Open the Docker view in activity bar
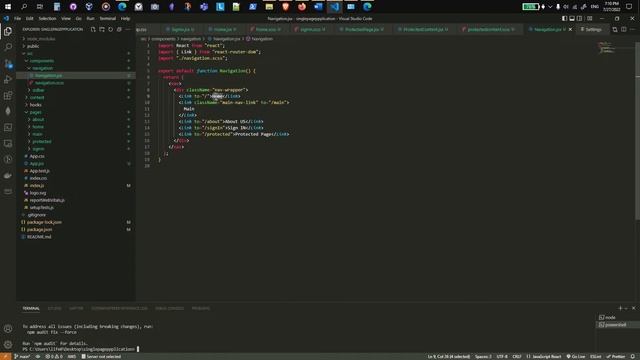 [x=8, y=175]
